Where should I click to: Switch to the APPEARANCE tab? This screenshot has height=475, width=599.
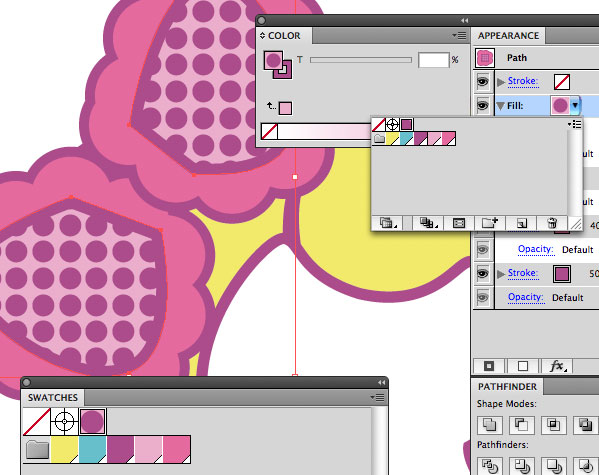tap(508, 36)
